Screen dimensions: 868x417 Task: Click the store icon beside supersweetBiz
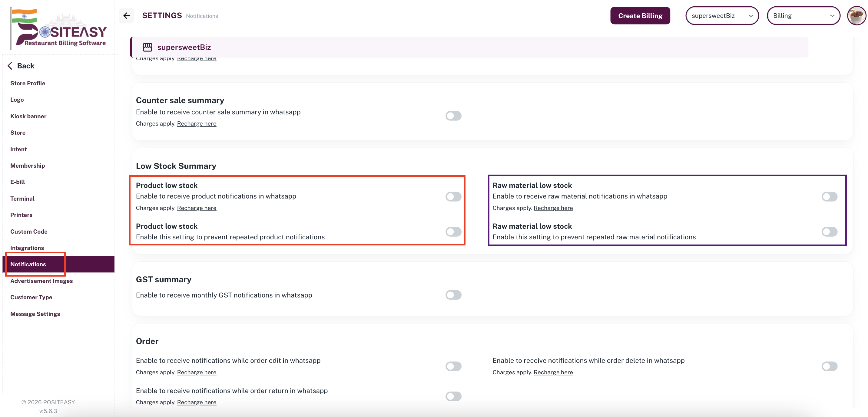147,47
